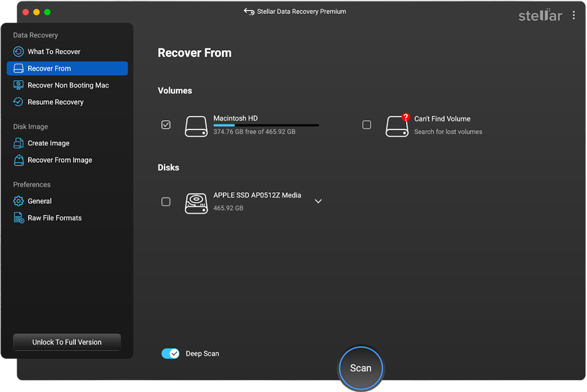Click Unlock To Full Version button
587x392 pixels.
67,342
